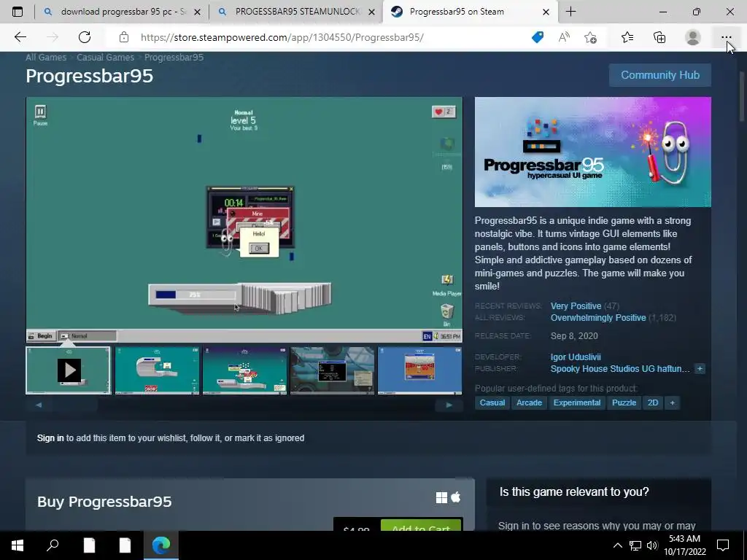The width and height of the screenshot is (747, 560).
Task: Select the Casual tag
Action: 492,402
